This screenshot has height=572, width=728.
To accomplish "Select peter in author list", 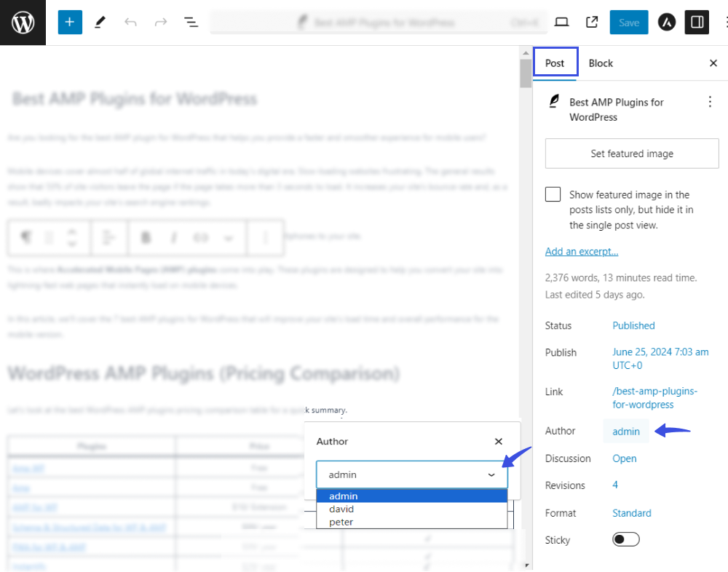I will click(x=412, y=522).
